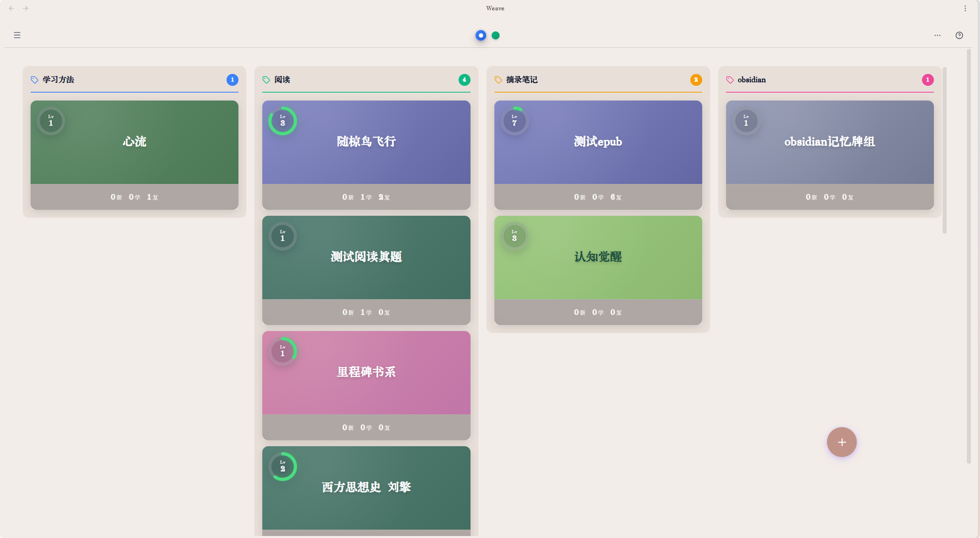Click the 摘录笔记 column title
The height and width of the screenshot is (538, 980).
522,79
